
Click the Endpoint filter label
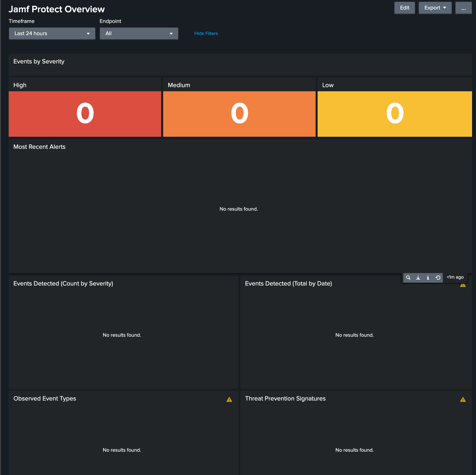(110, 21)
